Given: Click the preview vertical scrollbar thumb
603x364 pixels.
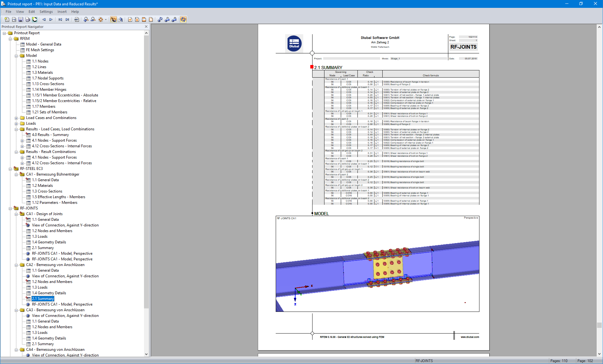Looking at the screenshot, I should 599,325.
